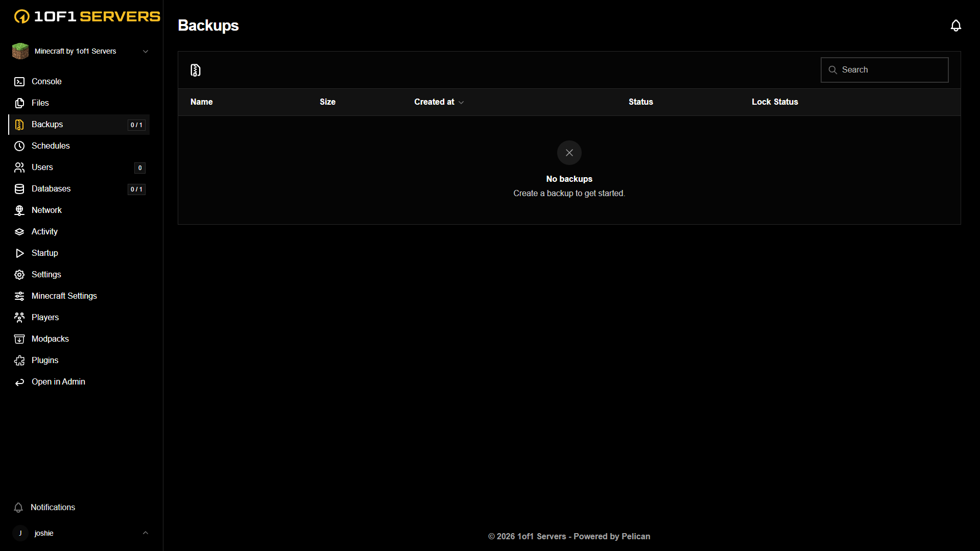Open the Notifications link in sidebar
Screen dimensions: 980x551
[79, 508]
